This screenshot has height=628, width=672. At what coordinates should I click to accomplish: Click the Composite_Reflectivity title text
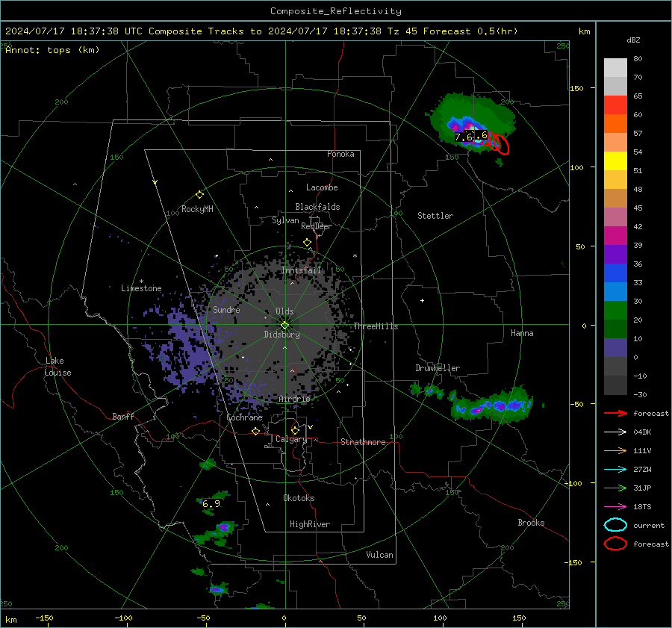coord(336,11)
